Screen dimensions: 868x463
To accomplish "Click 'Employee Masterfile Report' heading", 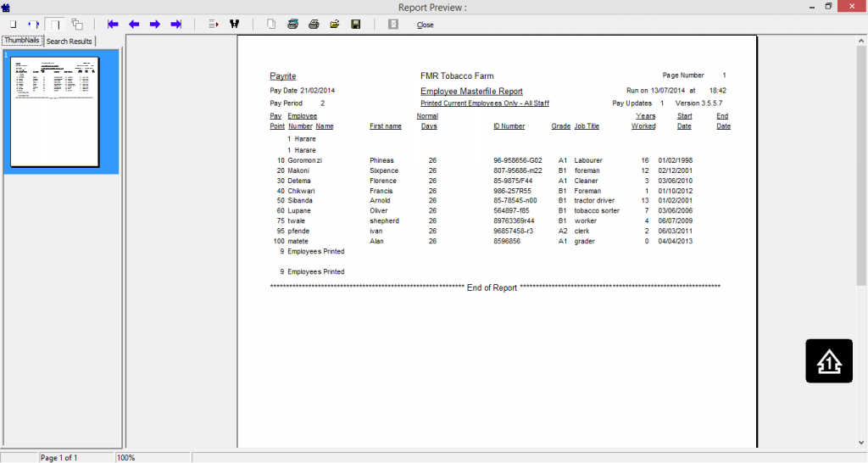I will (x=471, y=91).
